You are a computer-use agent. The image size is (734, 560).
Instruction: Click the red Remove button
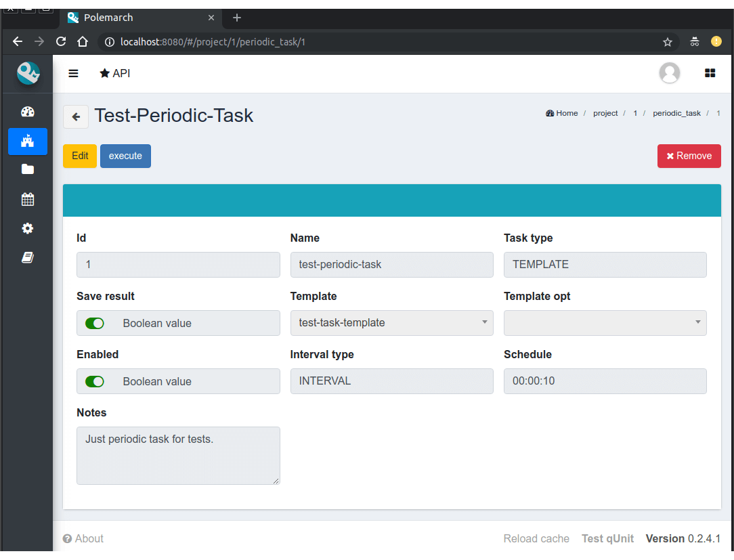pos(689,156)
